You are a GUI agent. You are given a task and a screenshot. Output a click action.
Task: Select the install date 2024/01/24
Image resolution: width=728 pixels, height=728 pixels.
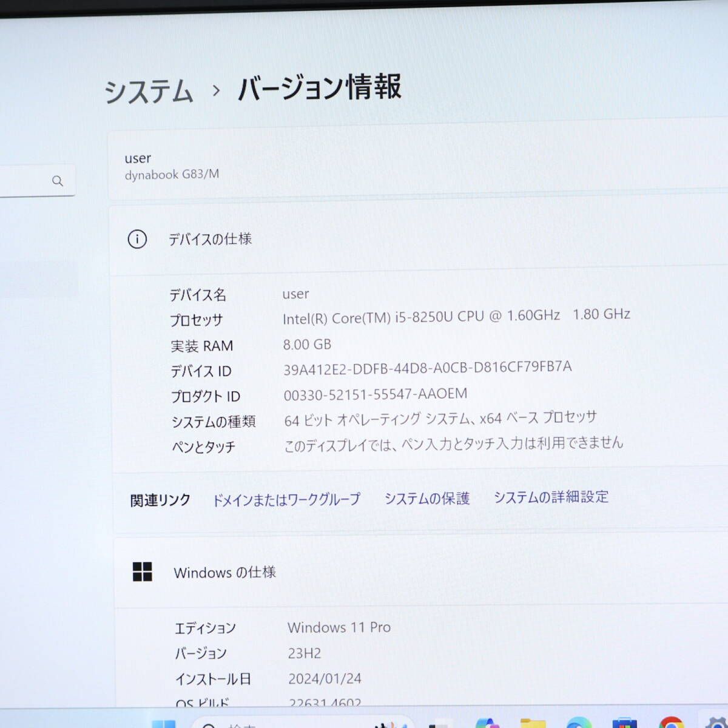[x=325, y=678]
